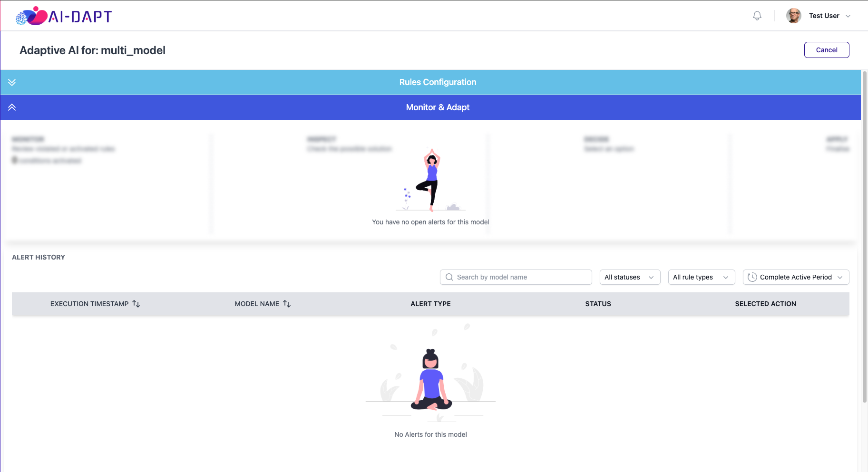Open the notifications bell icon
Viewport: 868px width, 472px height.
point(757,16)
